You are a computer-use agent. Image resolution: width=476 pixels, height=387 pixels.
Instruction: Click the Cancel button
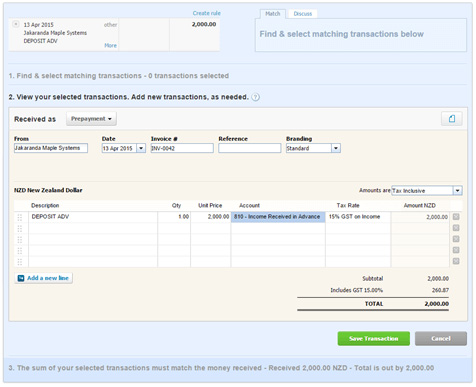[441, 338]
